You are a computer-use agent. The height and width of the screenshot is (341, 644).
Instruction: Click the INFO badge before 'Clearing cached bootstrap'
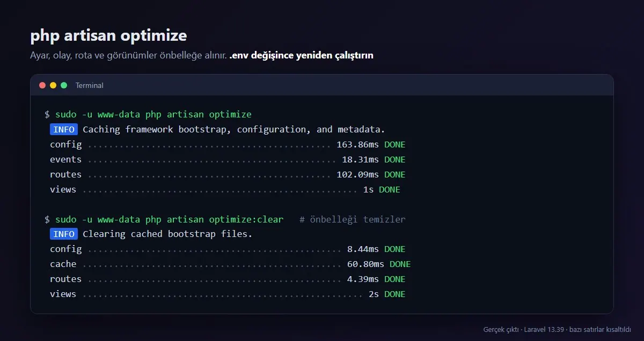pos(64,234)
